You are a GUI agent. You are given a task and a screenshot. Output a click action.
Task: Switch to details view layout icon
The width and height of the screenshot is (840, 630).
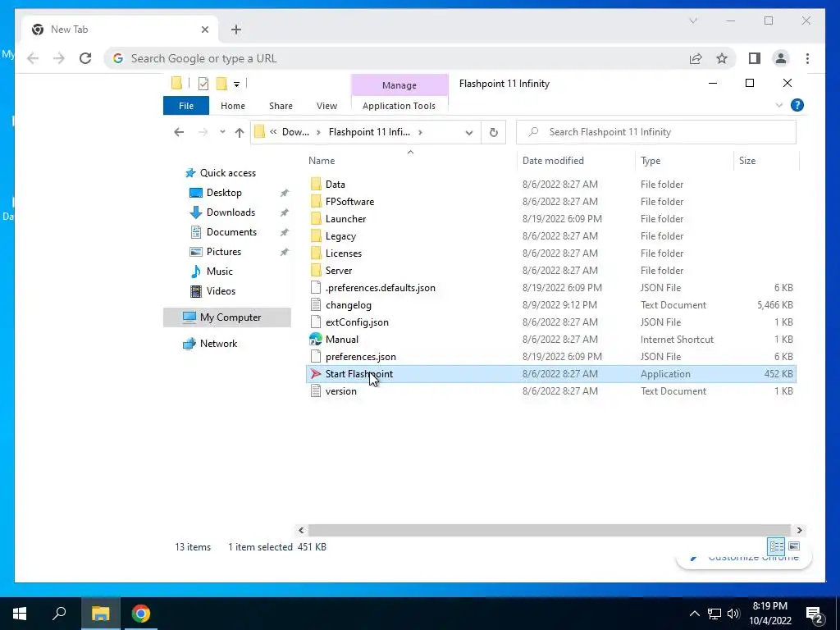pyautogui.click(x=776, y=546)
